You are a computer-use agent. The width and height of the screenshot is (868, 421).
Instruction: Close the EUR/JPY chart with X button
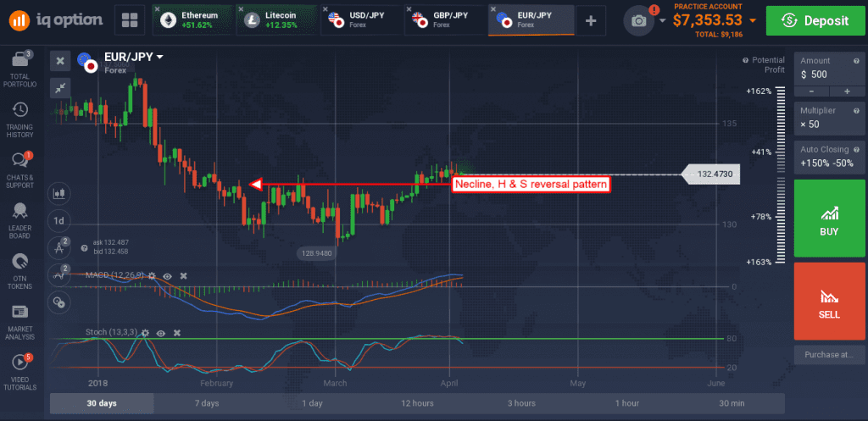(60, 61)
